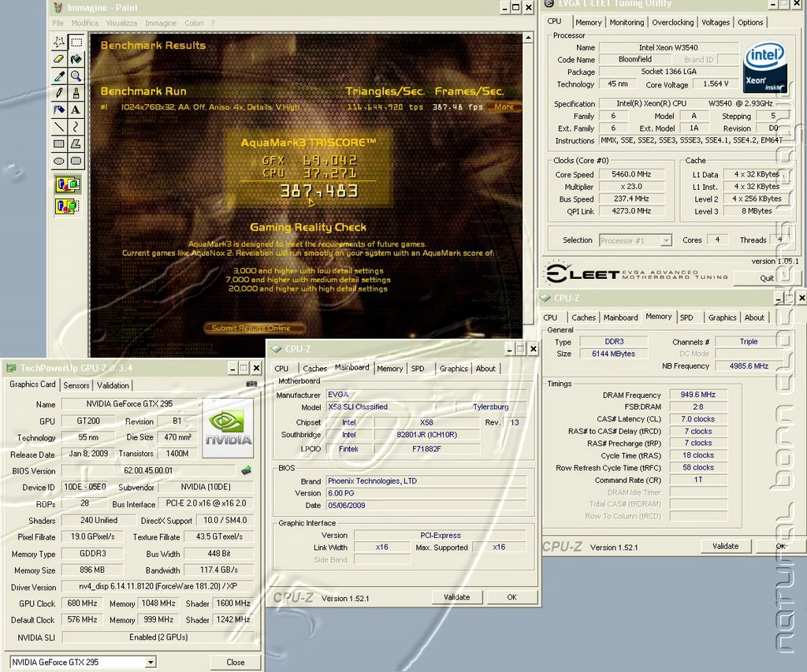Open the Monitoring tab in E-LEET
The image size is (807, 672).
(627, 22)
